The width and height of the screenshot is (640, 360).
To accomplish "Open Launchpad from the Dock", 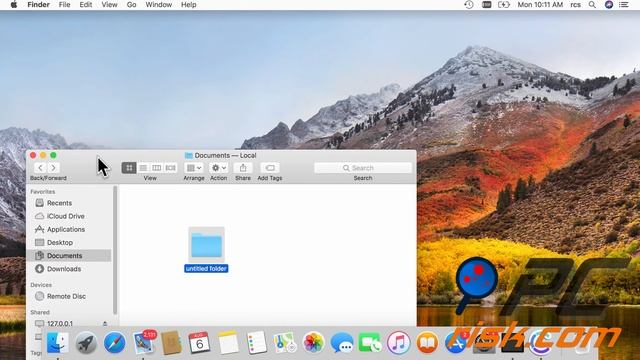I will (86, 342).
